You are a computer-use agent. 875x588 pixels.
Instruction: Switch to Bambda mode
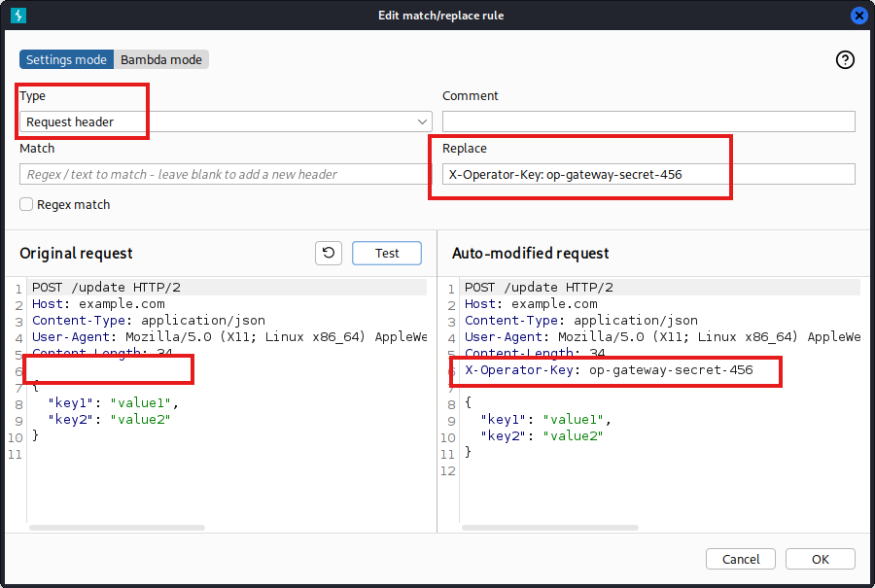click(161, 58)
